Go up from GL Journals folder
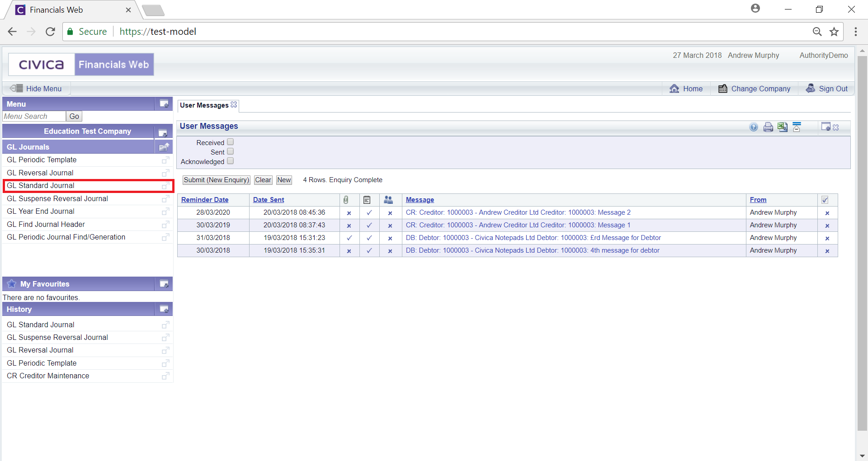868x461 pixels. pos(164,147)
